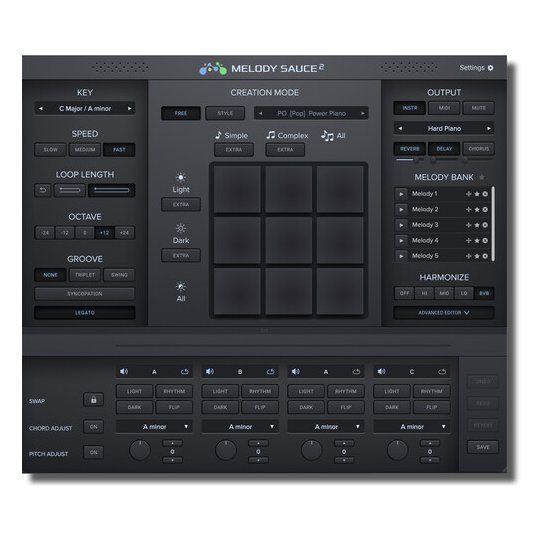Toggle Syncopation groove option
This screenshot has width=540, height=540.
tap(85, 294)
